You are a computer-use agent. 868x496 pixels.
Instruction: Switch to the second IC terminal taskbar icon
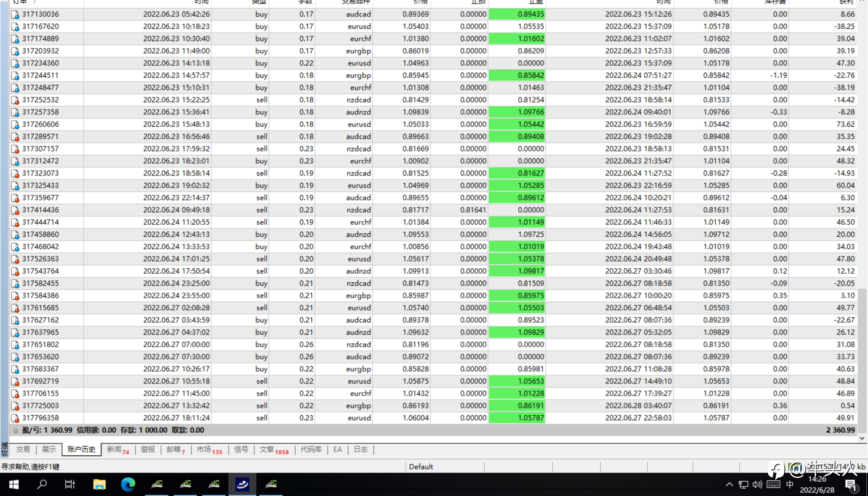click(185, 484)
